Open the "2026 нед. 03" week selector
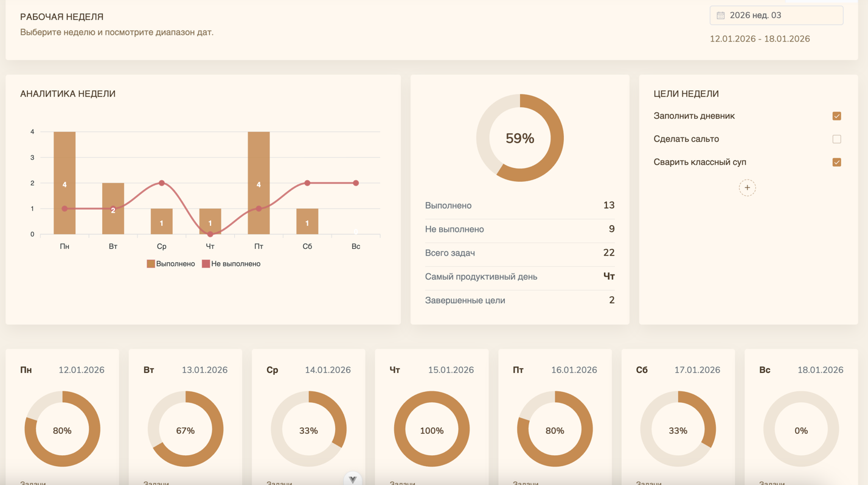This screenshot has width=868, height=485. 776,15
